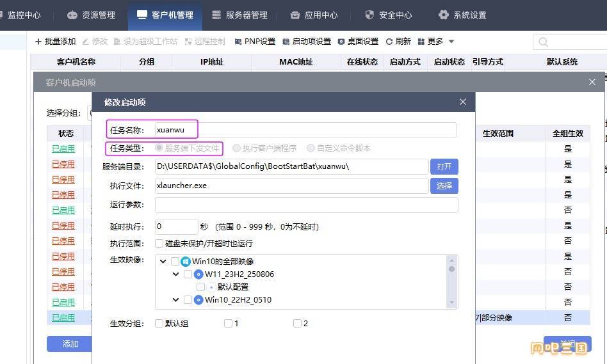Check the group 2 checkbox
Image resolution: width=607 pixels, height=364 pixels.
(x=297, y=323)
